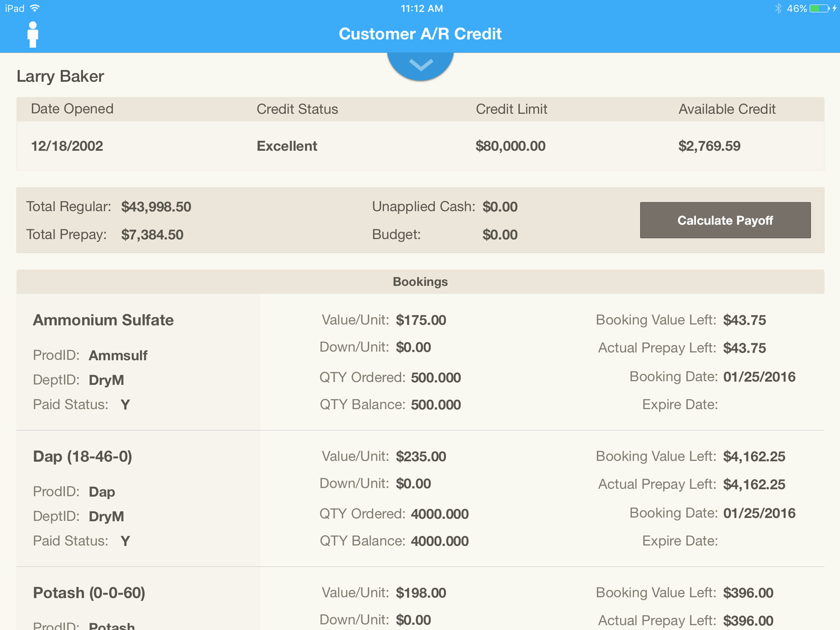Image resolution: width=840 pixels, height=630 pixels.
Task: Tap the Credit Limit column header
Action: point(512,109)
